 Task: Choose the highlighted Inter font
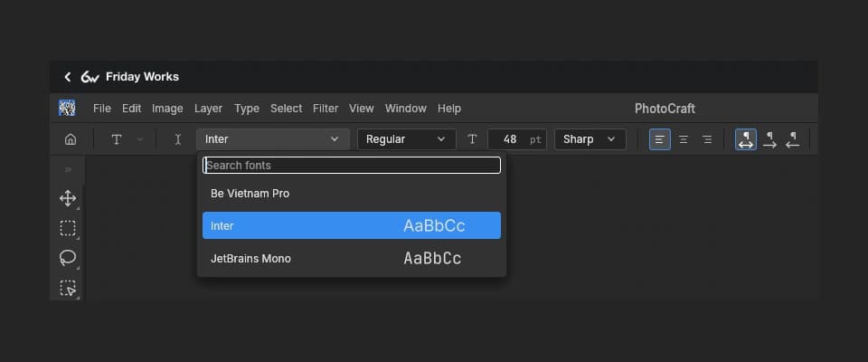click(x=352, y=225)
